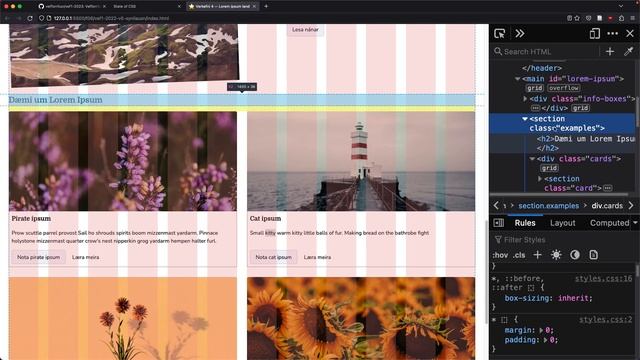Click the lavender flowers card image
Screen dimensions: 640x360
123,161
